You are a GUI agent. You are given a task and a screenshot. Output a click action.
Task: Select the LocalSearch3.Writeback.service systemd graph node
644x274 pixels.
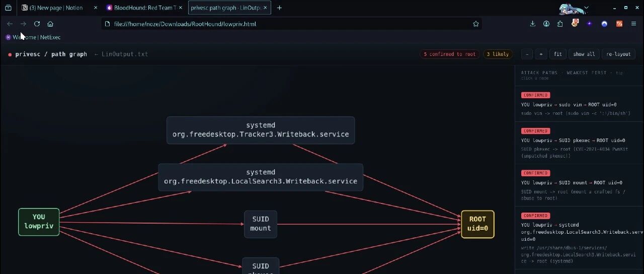point(261,177)
